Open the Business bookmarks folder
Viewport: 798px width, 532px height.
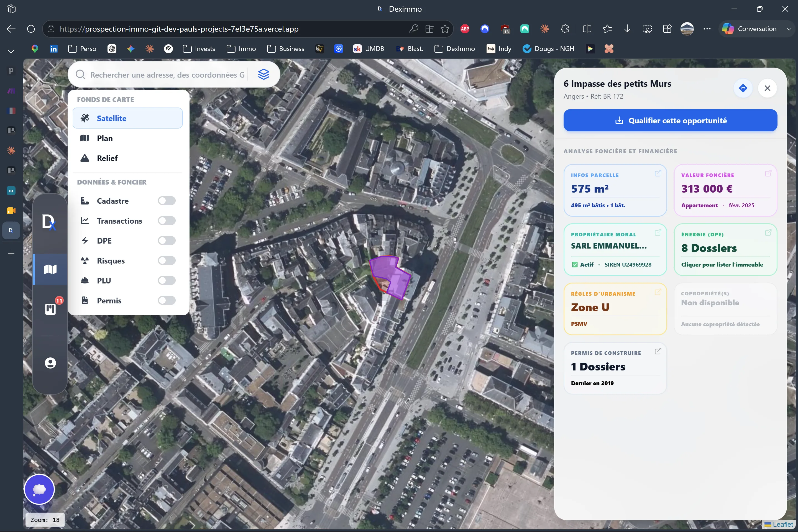click(x=286, y=49)
